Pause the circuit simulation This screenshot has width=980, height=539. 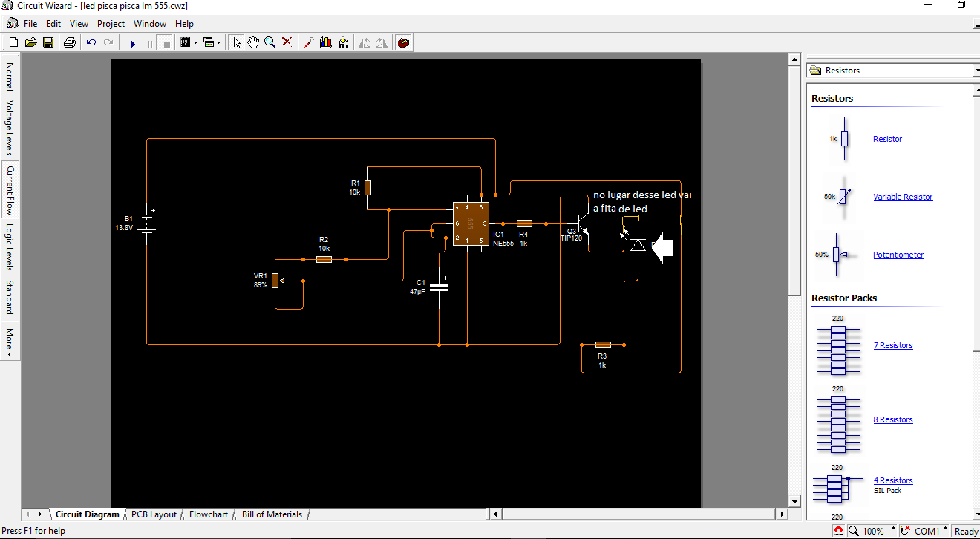pyautogui.click(x=150, y=43)
